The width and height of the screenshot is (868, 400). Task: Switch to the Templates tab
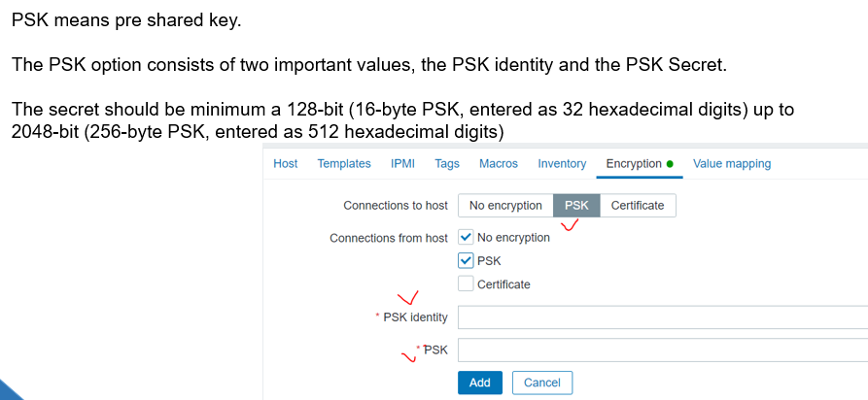coord(344,164)
